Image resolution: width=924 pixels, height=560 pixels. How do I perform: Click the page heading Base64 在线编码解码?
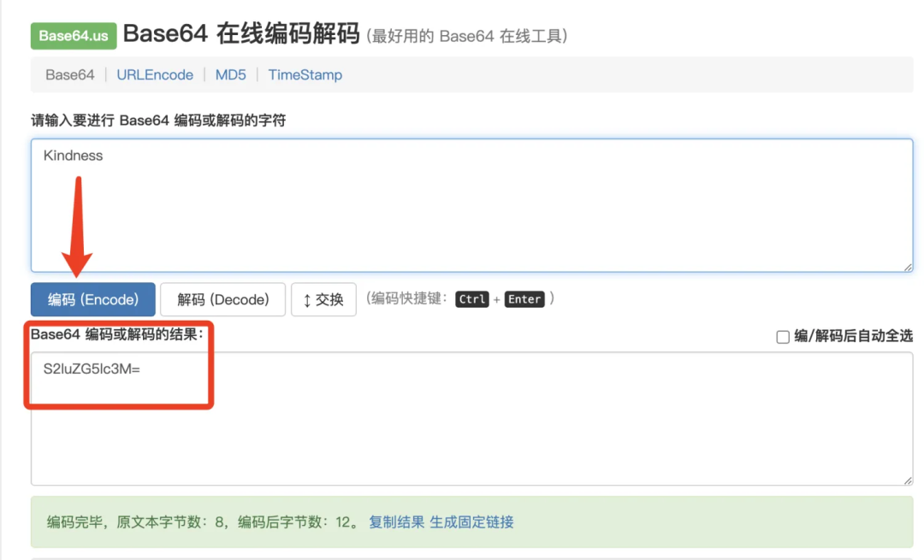(x=241, y=33)
